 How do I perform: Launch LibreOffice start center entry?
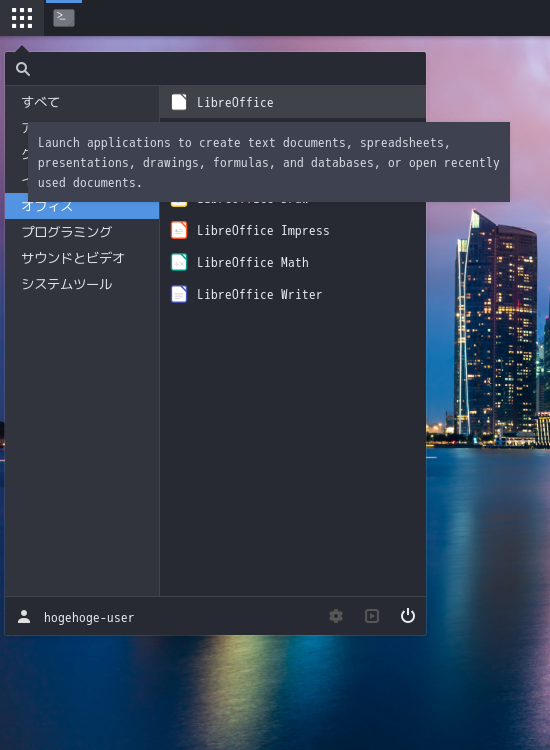coord(293,102)
